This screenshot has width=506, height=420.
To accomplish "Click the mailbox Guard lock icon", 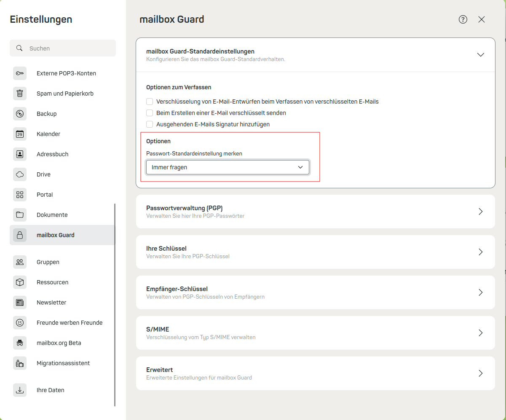I will (x=20, y=235).
